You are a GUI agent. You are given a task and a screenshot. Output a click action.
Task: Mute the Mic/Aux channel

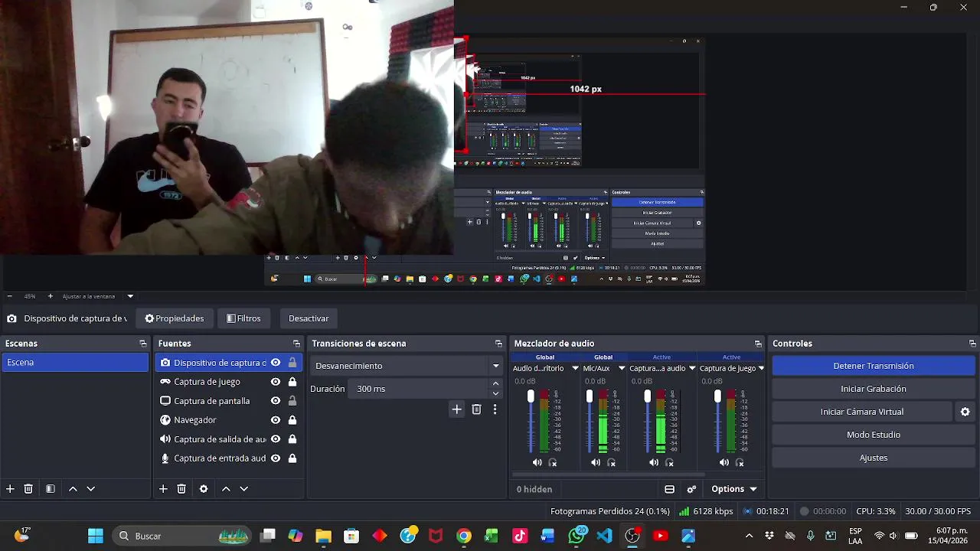[x=596, y=462]
